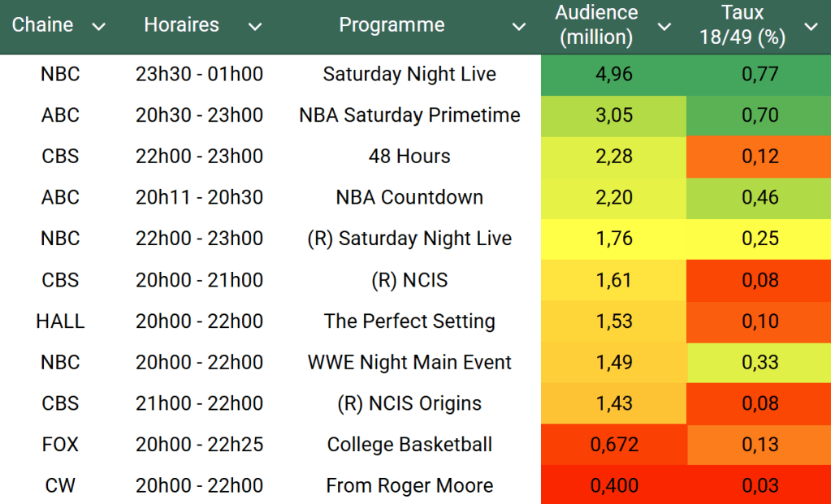Screen dimensions: 831x504
Task: Open the Taux 18/49 (%) dropdown chevron
Action: (x=811, y=27)
